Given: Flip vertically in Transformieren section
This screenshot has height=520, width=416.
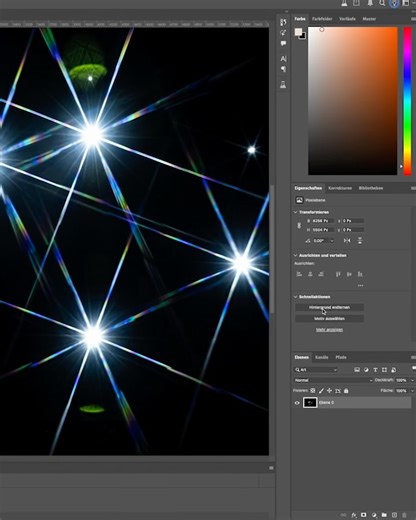Looking at the screenshot, I should (x=360, y=240).
